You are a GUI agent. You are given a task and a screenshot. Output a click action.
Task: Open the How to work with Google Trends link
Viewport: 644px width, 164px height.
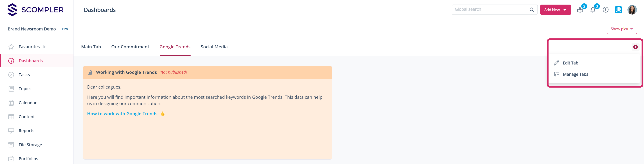pyautogui.click(x=122, y=114)
